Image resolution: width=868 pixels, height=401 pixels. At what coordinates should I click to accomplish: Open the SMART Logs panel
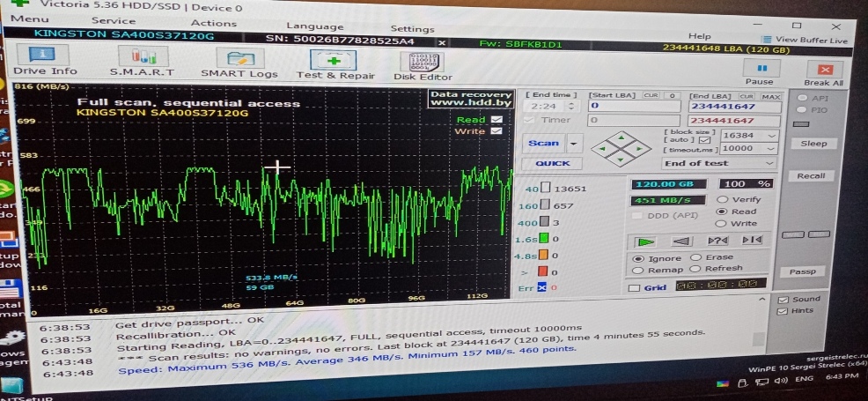pyautogui.click(x=239, y=63)
